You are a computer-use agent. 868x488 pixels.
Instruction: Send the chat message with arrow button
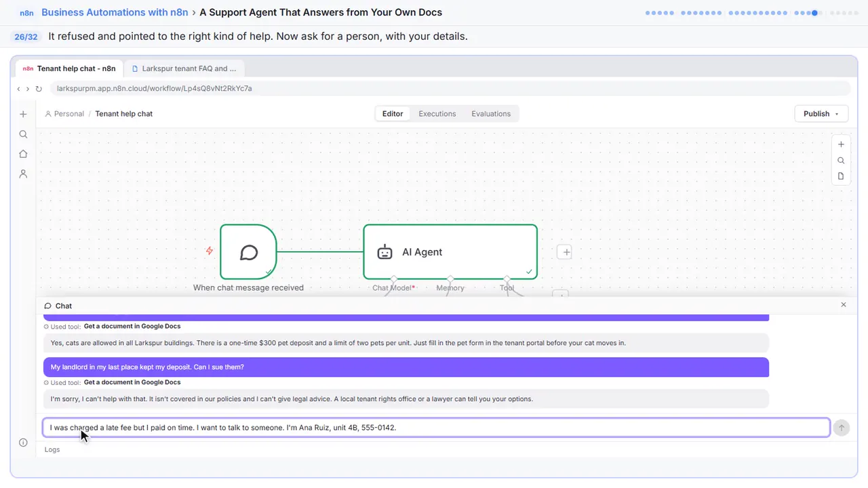(841, 428)
